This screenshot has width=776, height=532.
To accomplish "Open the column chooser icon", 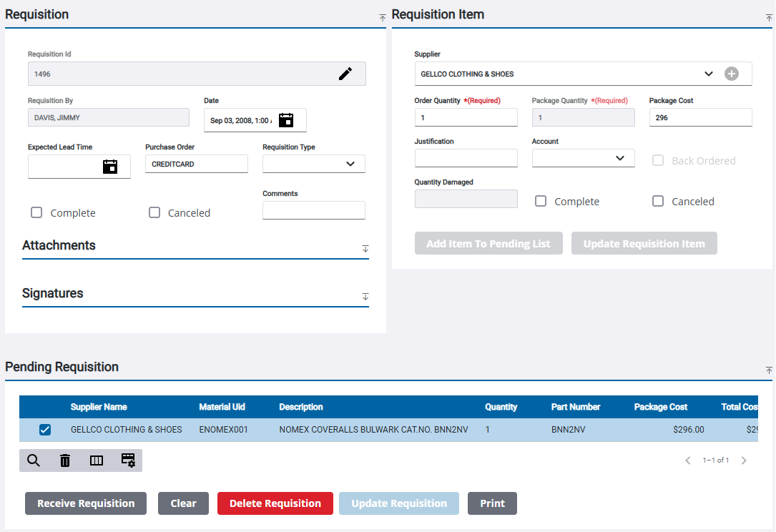I will pyautogui.click(x=96, y=460).
